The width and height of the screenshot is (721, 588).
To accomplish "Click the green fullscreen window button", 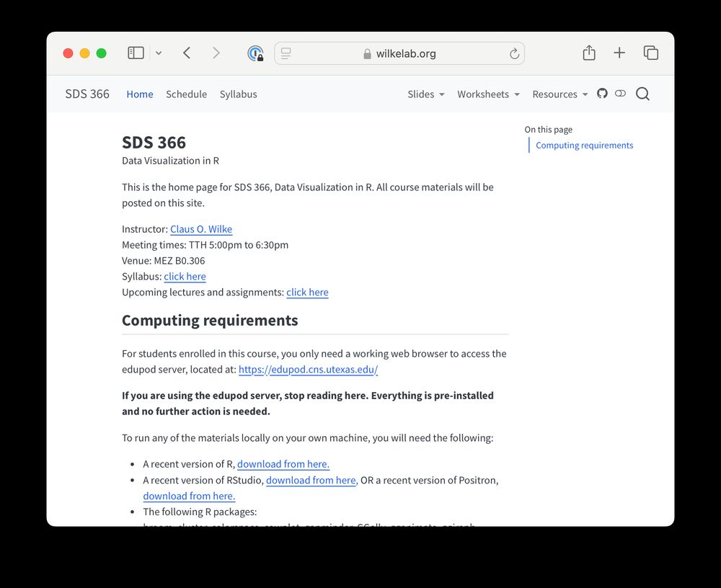I will tap(101, 53).
